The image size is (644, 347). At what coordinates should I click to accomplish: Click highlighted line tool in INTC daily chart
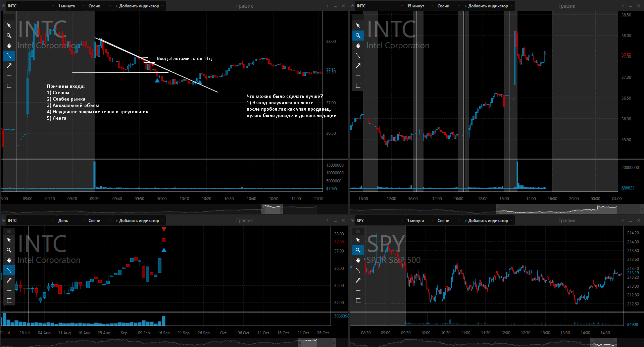pyautogui.click(x=9, y=270)
